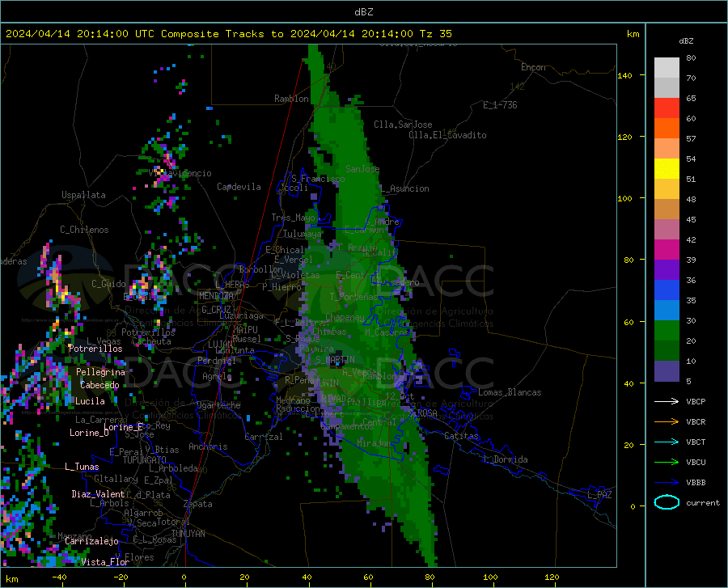
Task: Click the orange VBCR arrow legend icon
Action: [x=667, y=421]
